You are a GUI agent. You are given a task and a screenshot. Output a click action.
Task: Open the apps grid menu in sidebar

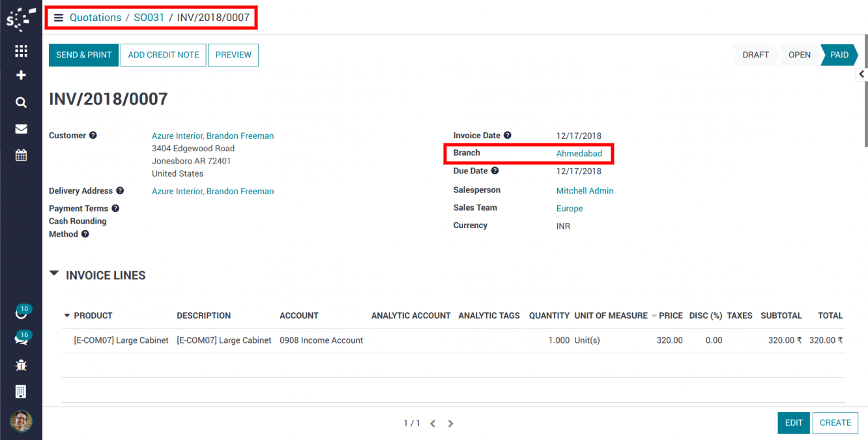tap(21, 51)
